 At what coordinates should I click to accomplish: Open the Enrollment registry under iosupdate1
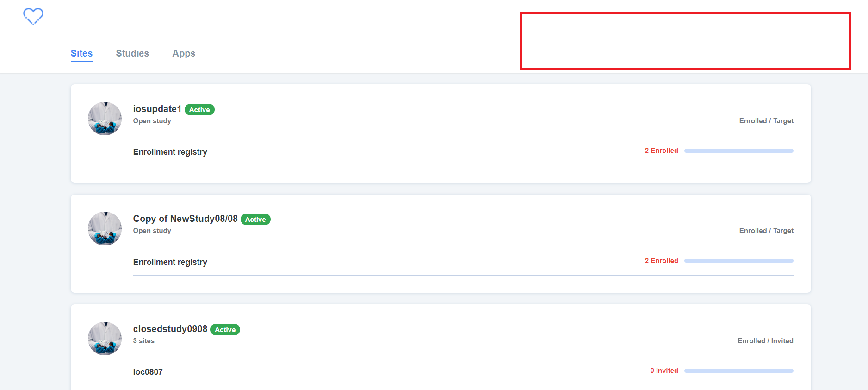(x=170, y=151)
